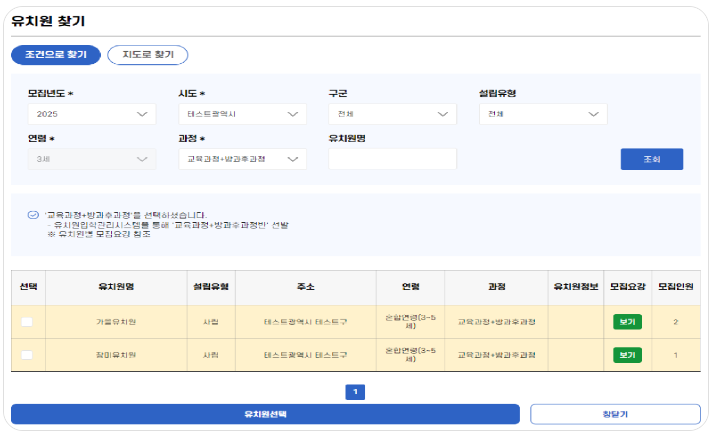Screen dimensions: 714x435
Task: Click the 가을유치원 name cell
Action: pyautogui.click(x=116, y=322)
